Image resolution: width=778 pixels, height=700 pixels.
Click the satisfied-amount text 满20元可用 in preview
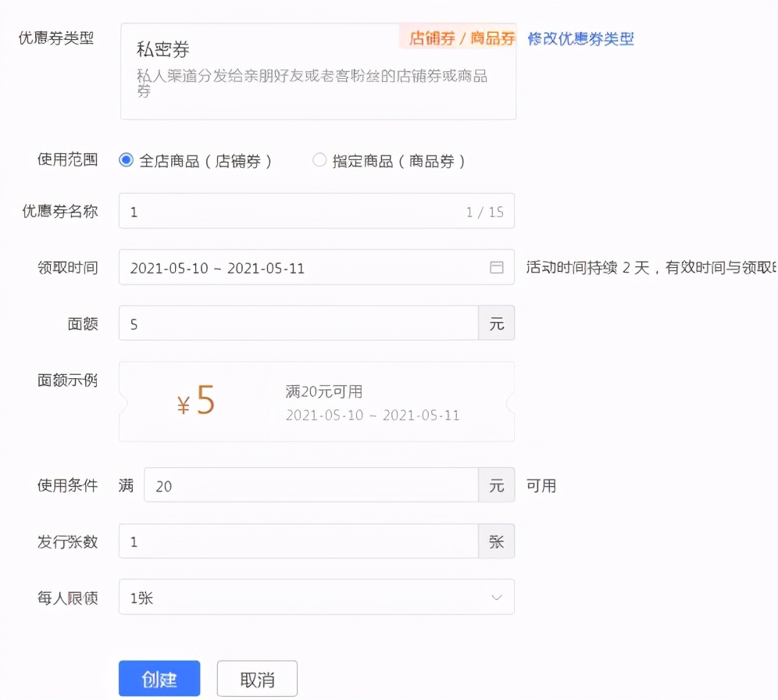tap(323, 391)
